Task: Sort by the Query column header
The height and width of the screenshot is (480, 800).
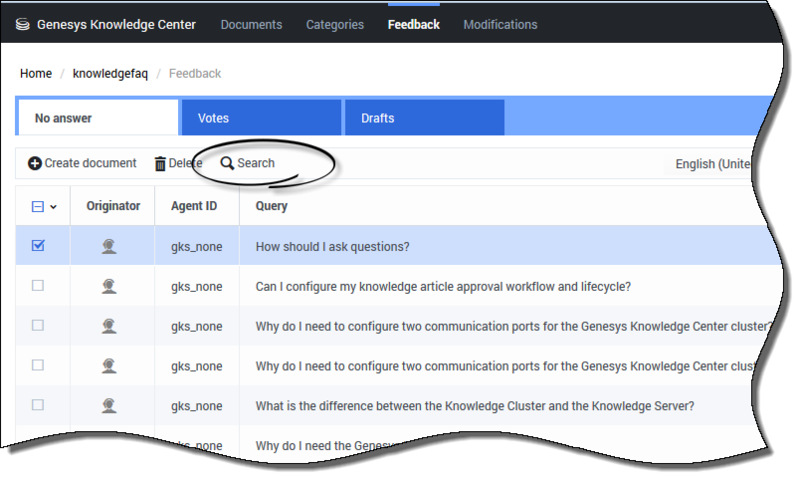Action: pos(271,206)
